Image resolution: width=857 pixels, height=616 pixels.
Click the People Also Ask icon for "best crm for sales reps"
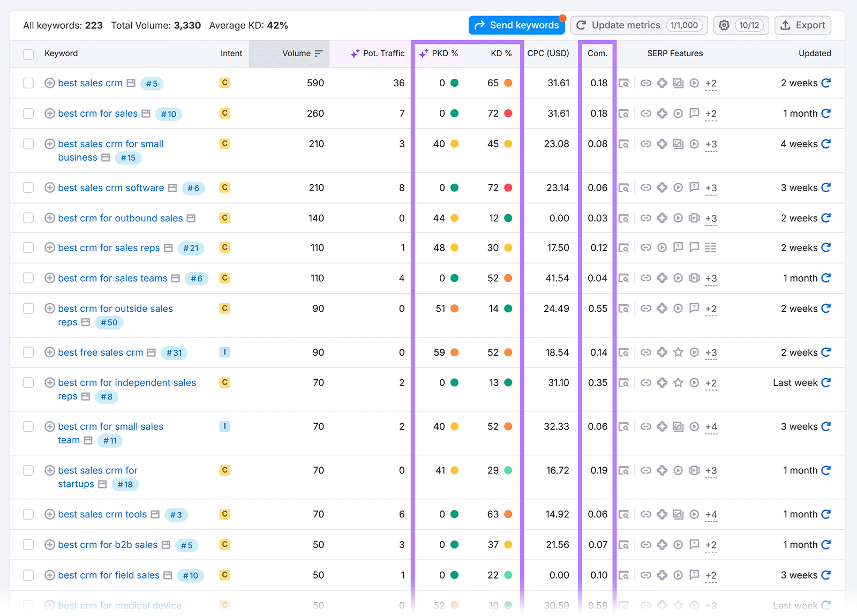tap(678, 247)
